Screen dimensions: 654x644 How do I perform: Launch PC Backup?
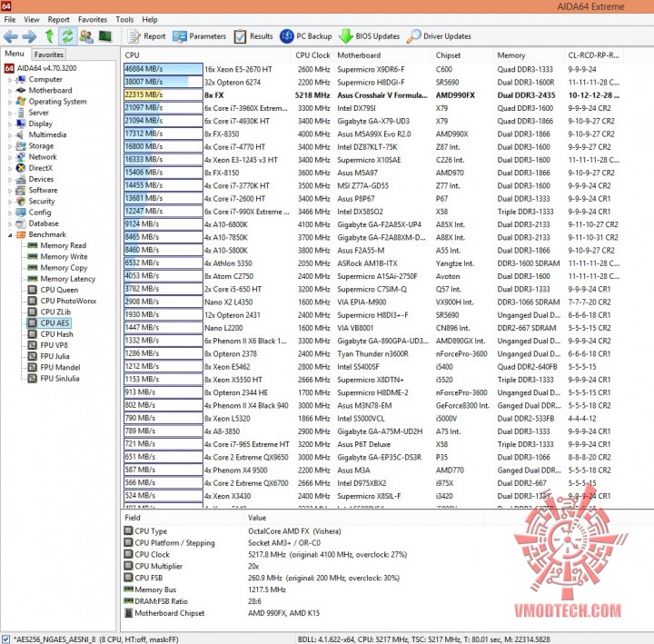pos(306,36)
